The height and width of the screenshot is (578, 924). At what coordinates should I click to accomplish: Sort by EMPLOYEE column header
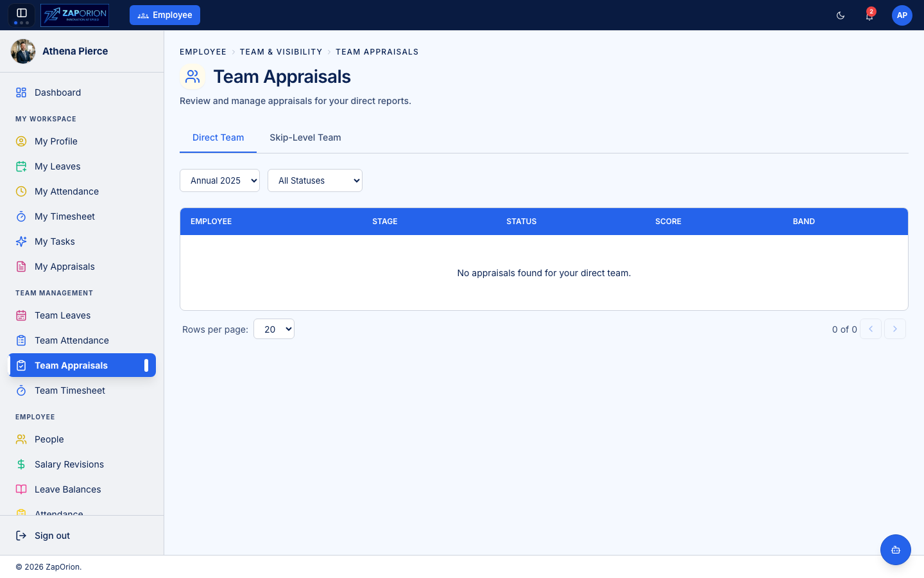click(x=211, y=222)
